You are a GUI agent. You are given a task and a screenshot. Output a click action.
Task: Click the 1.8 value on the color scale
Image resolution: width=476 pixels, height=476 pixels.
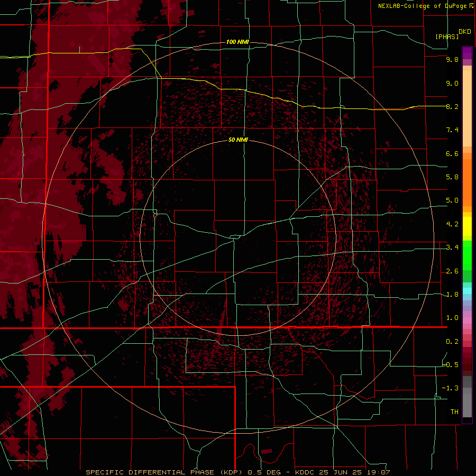[452, 295]
